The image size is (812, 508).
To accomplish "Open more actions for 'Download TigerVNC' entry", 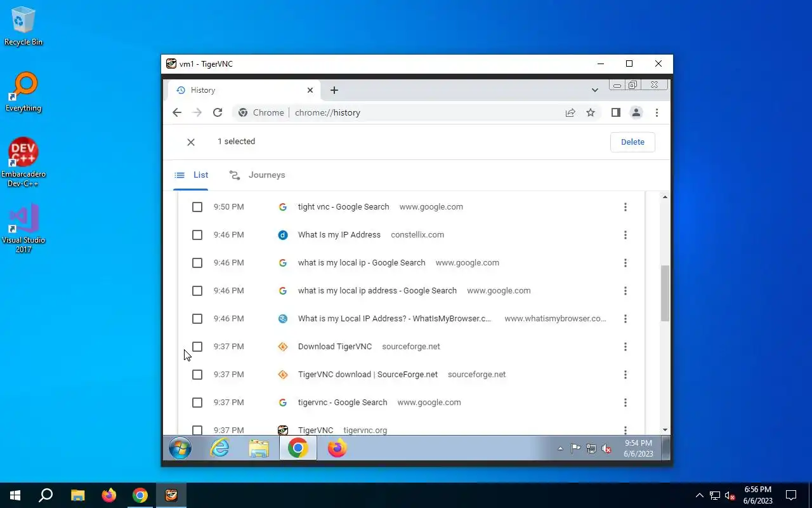I will point(625,347).
